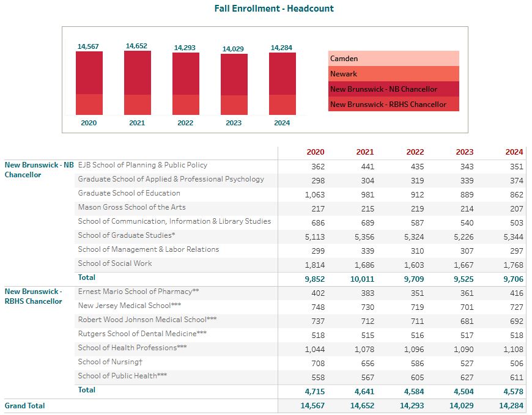The image size is (532, 415).
Task: Select Ernest Mario School of Pharmacy** row
Action: pyautogui.click(x=300, y=293)
